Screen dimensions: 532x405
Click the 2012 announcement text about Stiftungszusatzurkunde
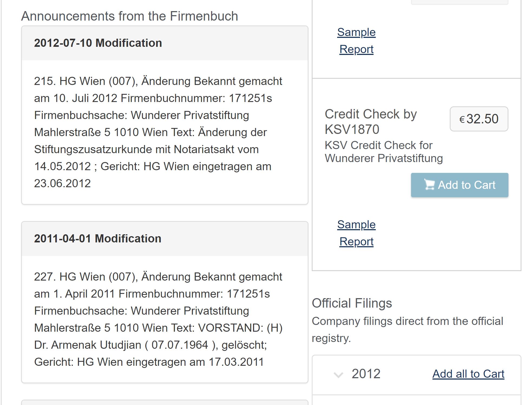(x=158, y=132)
